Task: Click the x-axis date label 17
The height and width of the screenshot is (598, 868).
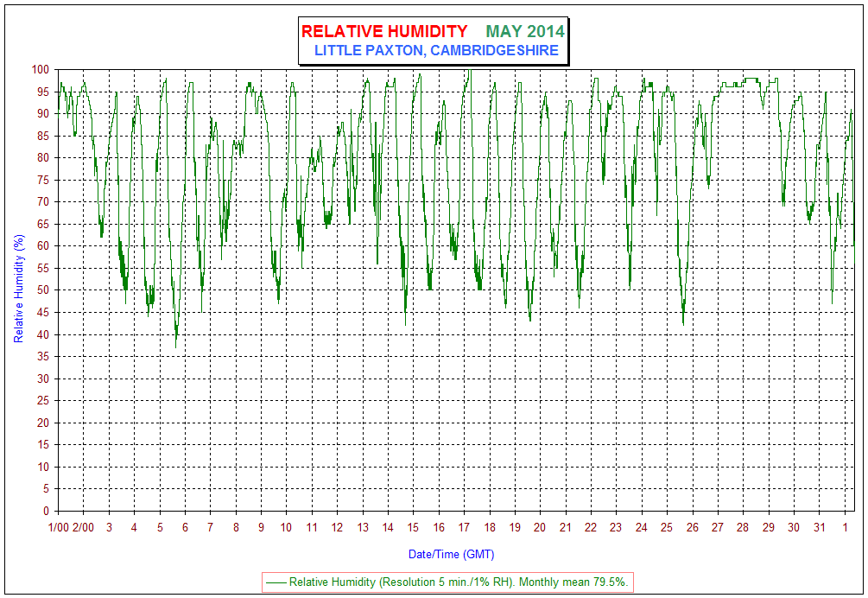Action: (464, 528)
